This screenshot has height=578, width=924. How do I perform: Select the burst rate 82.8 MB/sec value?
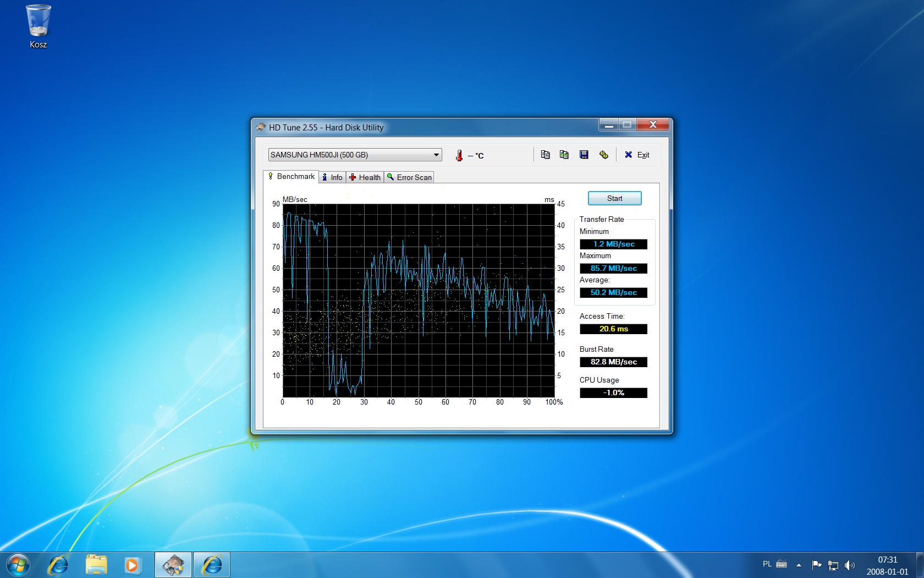(613, 362)
